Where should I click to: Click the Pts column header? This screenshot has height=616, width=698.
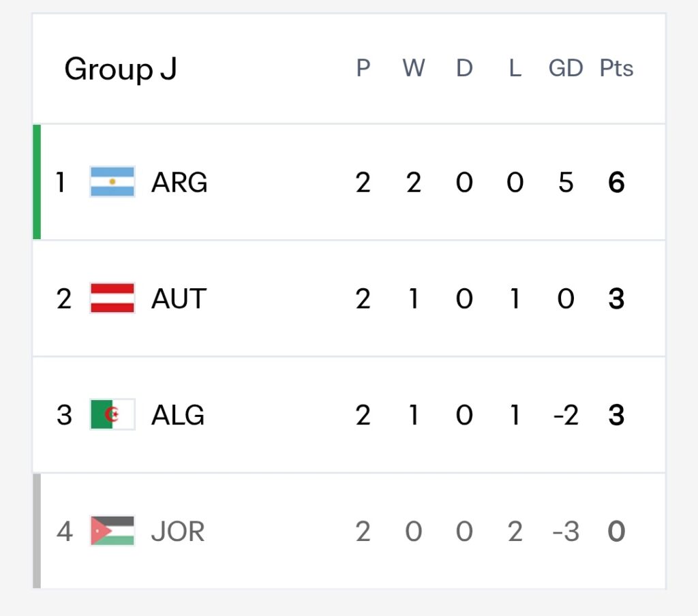[616, 68]
